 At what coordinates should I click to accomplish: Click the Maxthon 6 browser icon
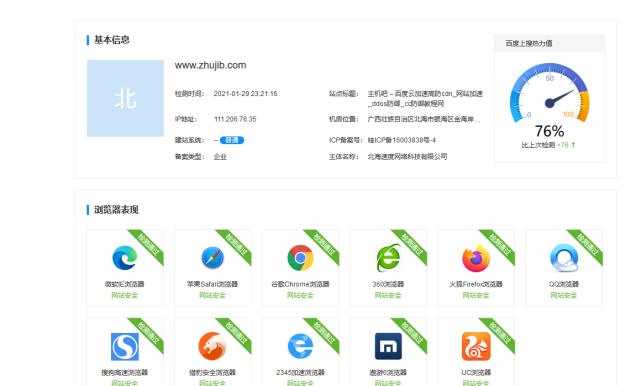tap(388, 346)
